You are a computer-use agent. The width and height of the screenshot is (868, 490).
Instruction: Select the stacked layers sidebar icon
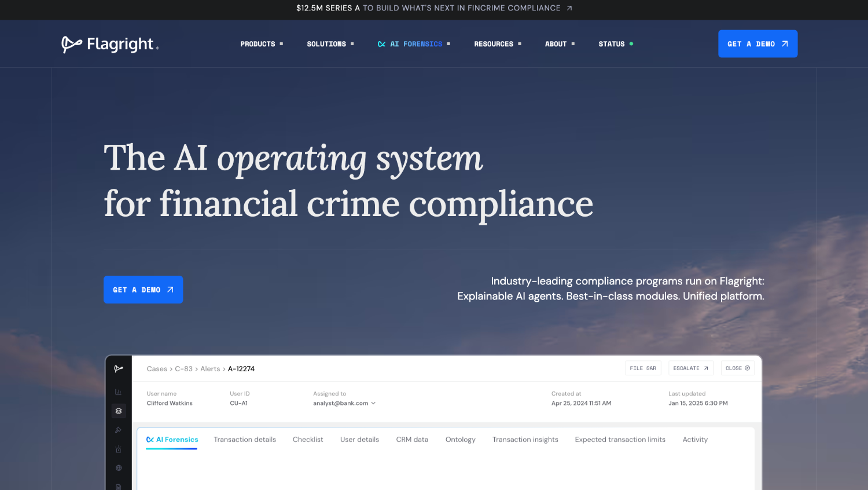119,411
